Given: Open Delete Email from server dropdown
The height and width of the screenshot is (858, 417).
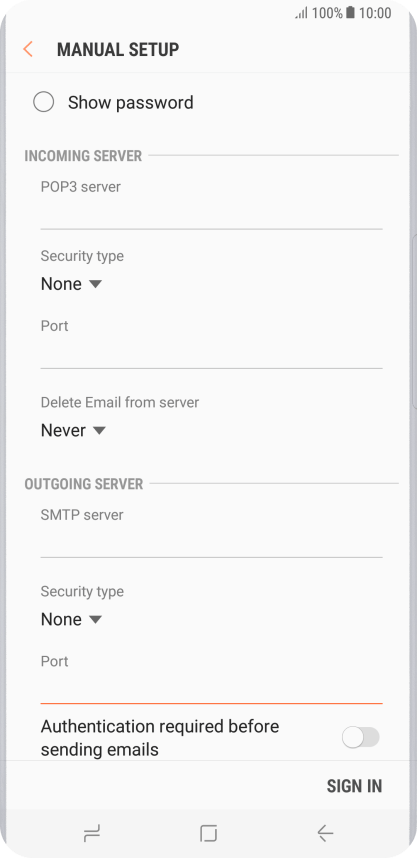Looking at the screenshot, I should click(x=73, y=431).
